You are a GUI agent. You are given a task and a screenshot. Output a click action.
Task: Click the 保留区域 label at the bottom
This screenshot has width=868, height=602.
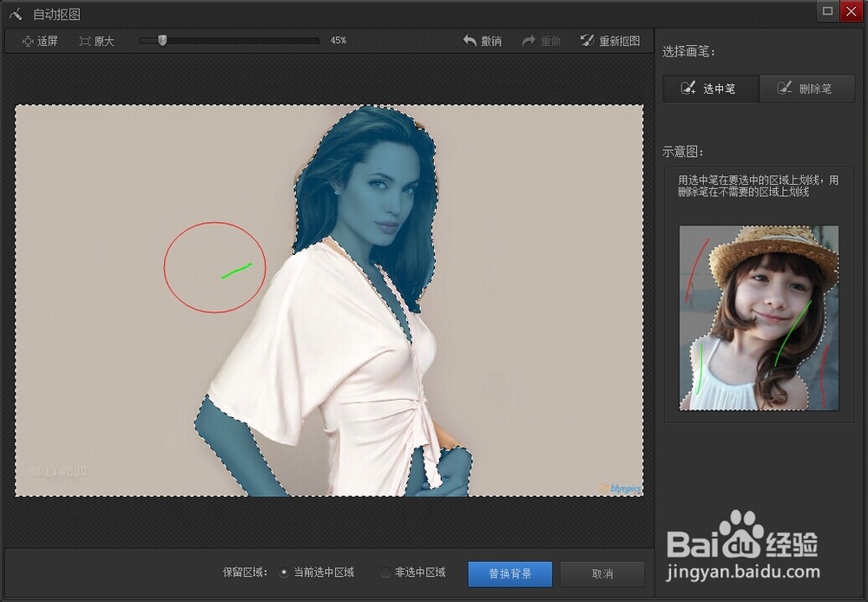click(x=244, y=573)
